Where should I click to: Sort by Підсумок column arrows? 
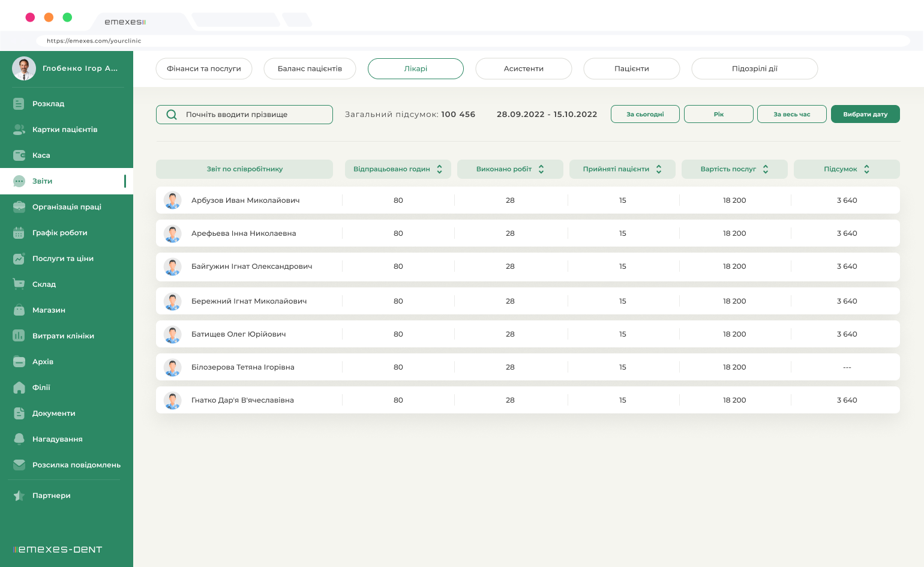866,169
